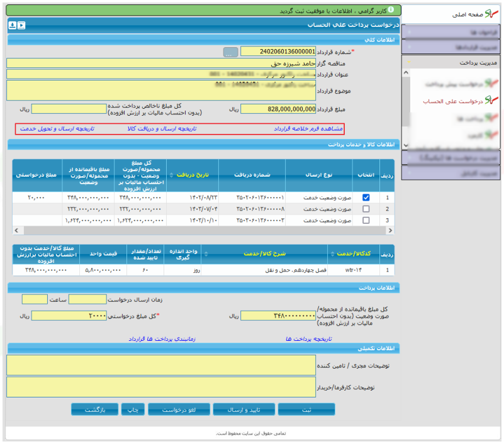The height and width of the screenshot is (444, 504).
Task: Select the checkbox in row 3
Action: [x=366, y=220]
